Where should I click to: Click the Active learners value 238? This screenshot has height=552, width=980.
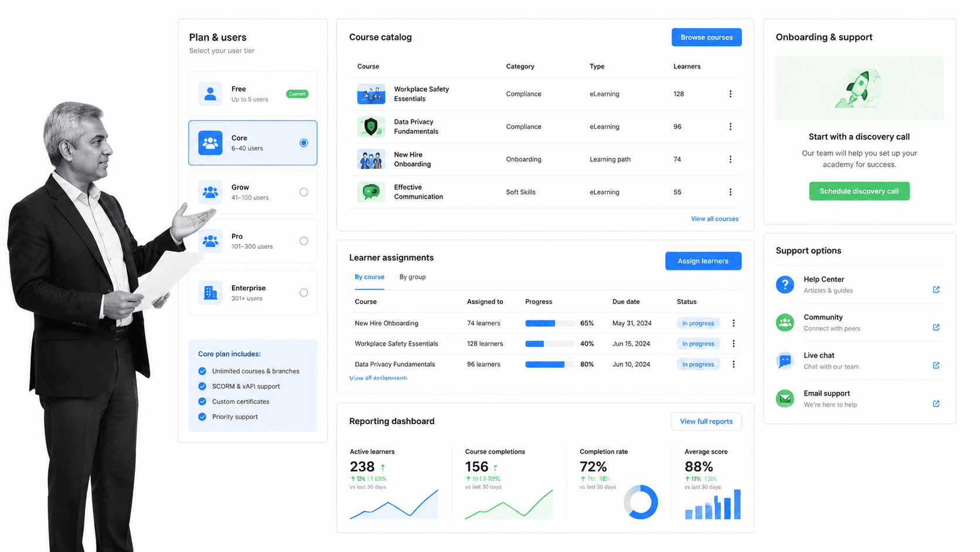tap(362, 467)
